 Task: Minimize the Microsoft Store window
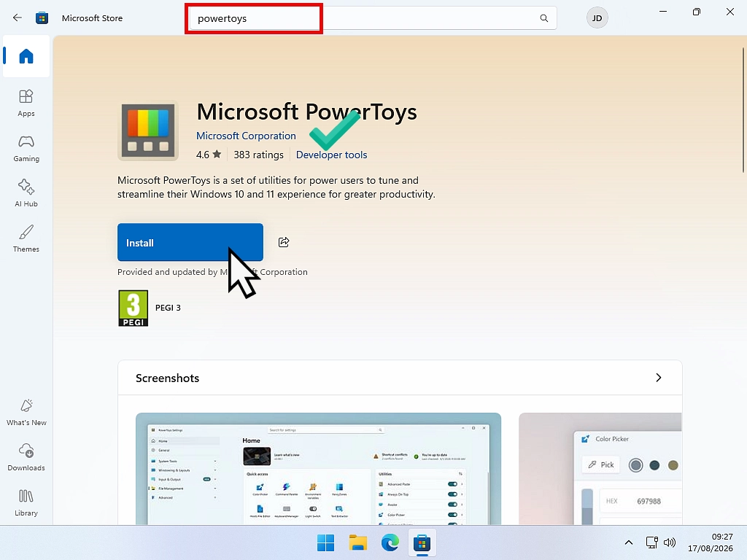click(662, 12)
